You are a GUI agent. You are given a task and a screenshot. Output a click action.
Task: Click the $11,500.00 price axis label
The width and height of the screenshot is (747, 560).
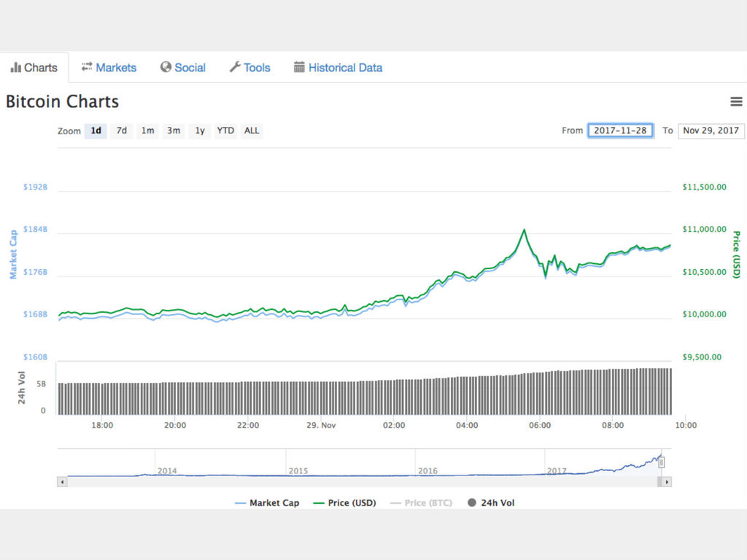[704, 187]
